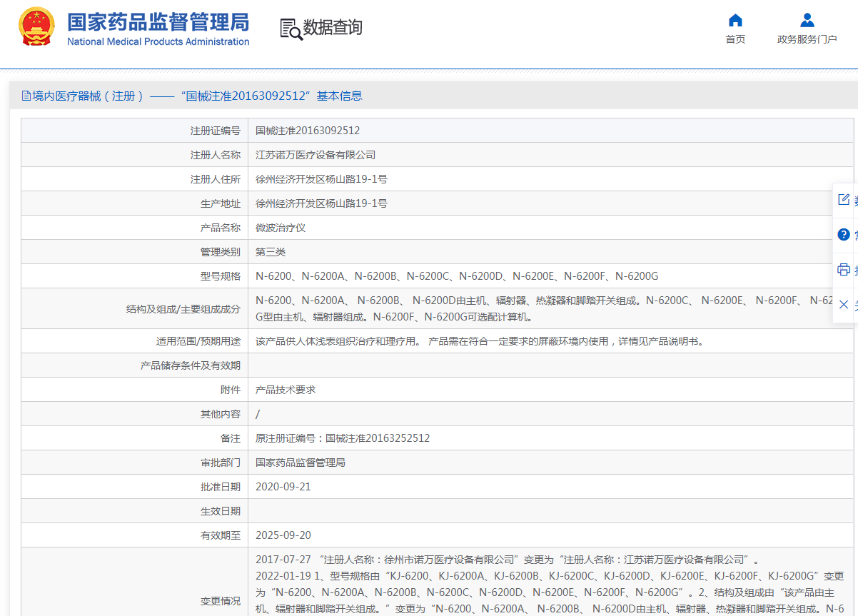Click 国家药品监督管理局 header title
The image size is (858, 616).
pyautogui.click(x=158, y=21)
